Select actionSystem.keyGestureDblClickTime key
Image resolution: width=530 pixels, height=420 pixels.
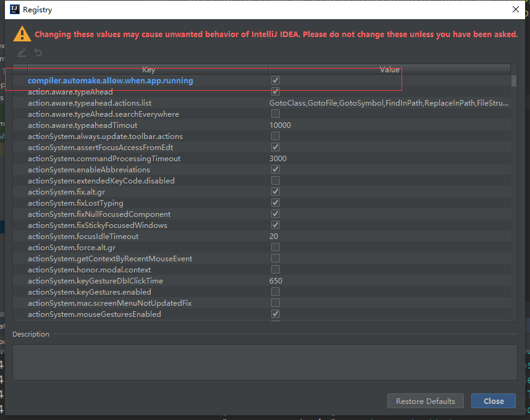(95, 281)
